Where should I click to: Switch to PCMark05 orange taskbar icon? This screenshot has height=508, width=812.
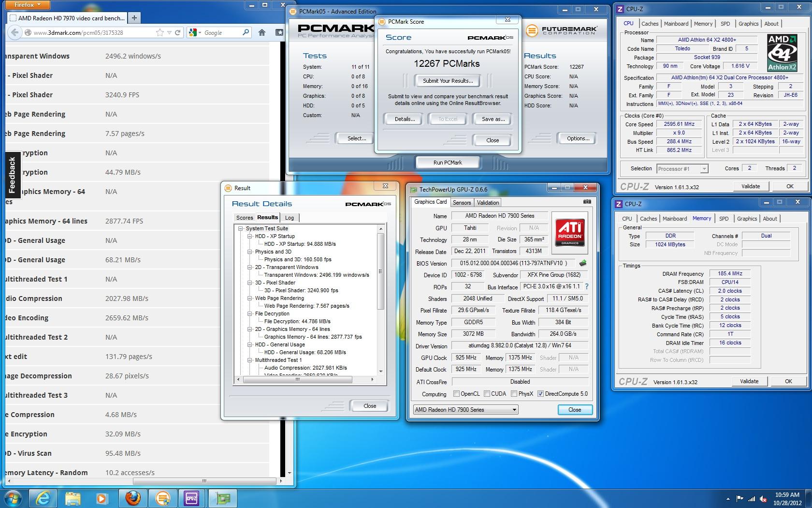163,498
